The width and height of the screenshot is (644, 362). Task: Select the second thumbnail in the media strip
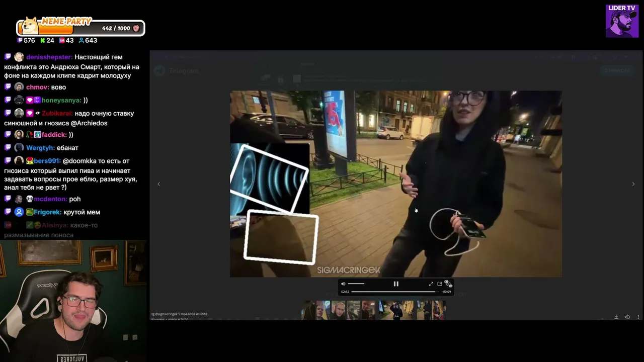[323, 310]
